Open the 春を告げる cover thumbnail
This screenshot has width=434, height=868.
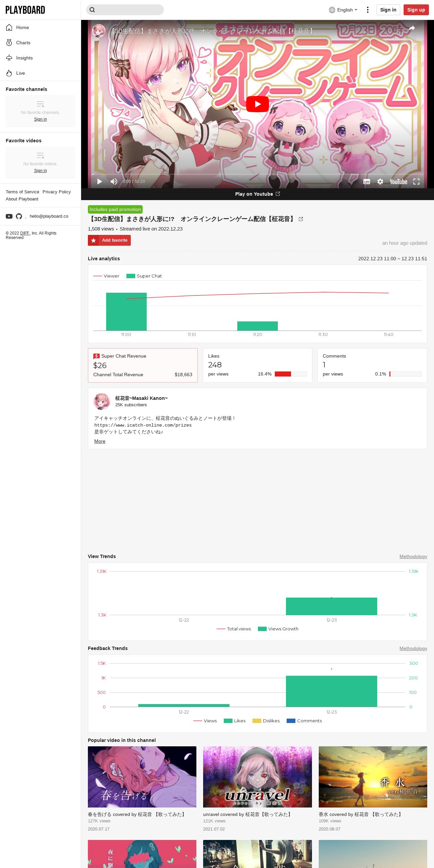coord(142,777)
